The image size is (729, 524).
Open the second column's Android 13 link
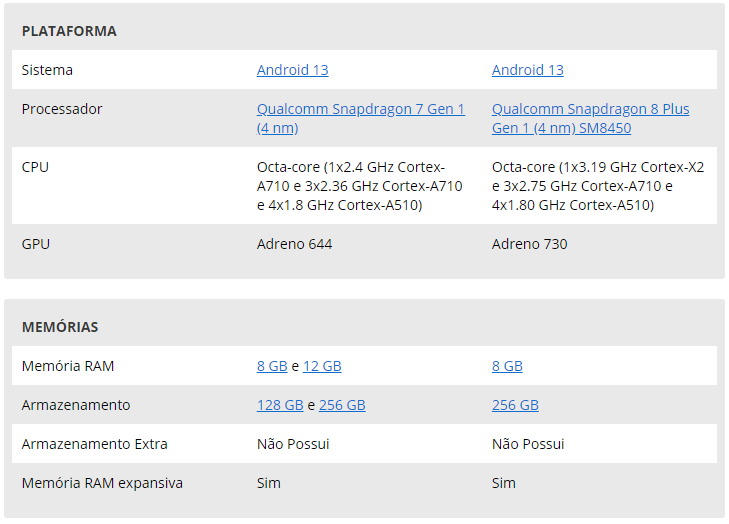point(528,70)
